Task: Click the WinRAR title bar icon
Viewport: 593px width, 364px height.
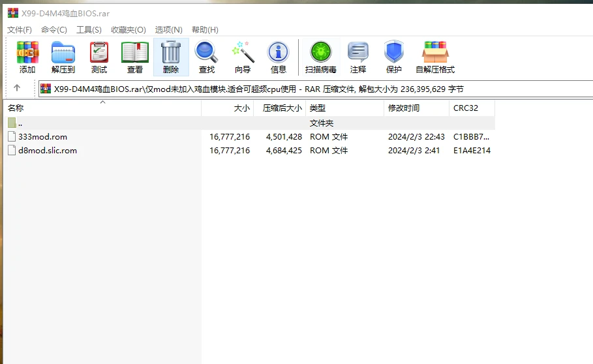Action: pos(13,13)
